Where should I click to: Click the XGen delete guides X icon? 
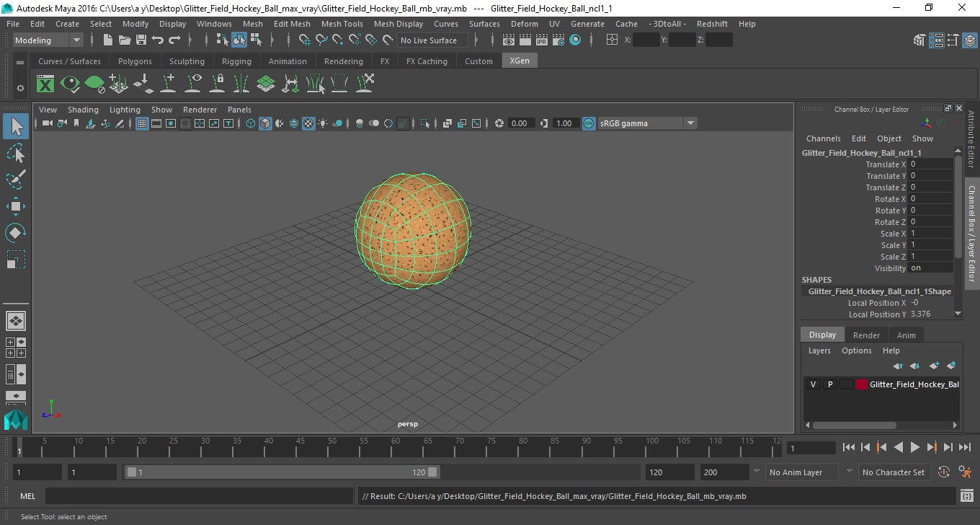[365, 84]
